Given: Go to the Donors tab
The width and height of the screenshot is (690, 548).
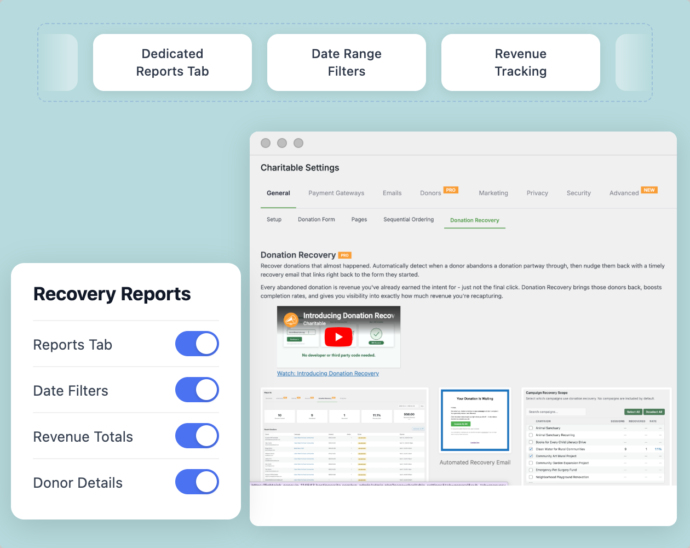Looking at the screenshot, I should [430, 193].
